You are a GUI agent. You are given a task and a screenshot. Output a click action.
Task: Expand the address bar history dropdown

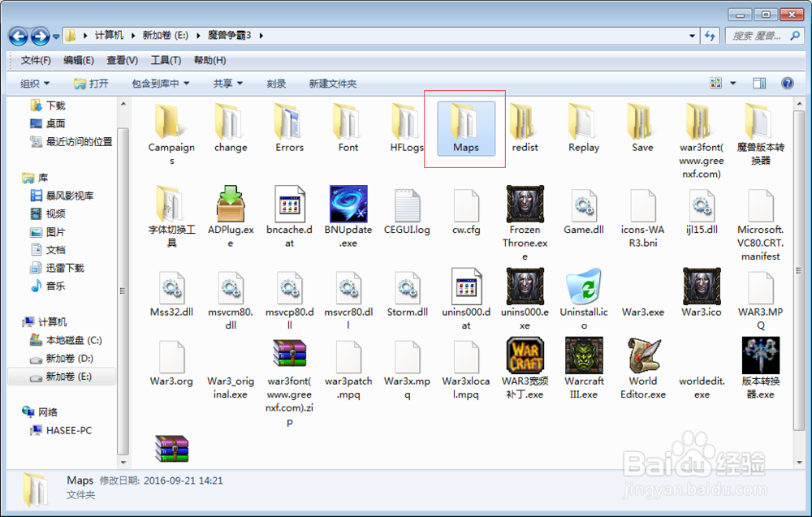click(692, 36)
